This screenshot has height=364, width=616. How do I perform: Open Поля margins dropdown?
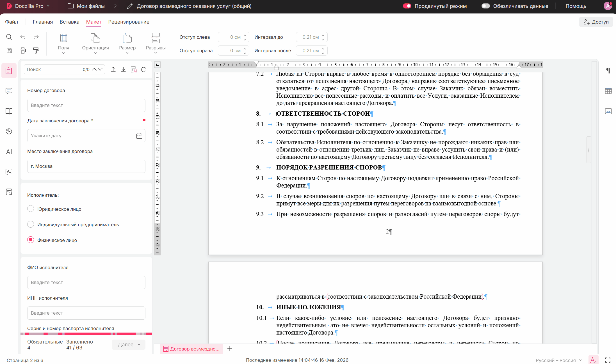tap(63, 44)
